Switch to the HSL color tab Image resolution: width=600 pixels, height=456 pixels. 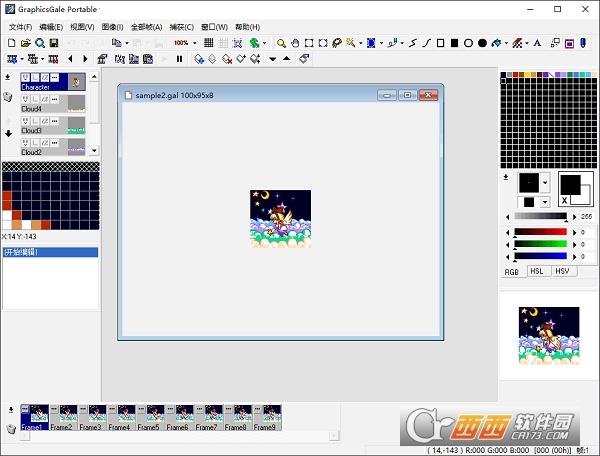click(x=535, y=271)
